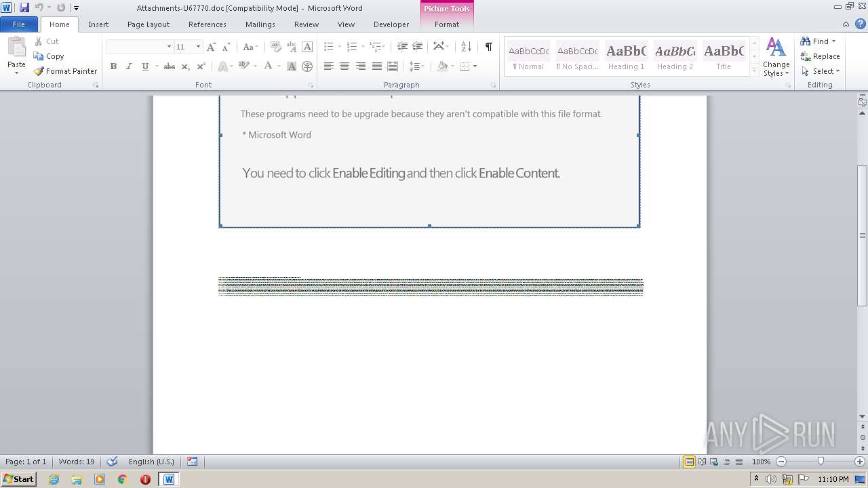Toggle Italic formatting
The height and width of the screenshot is (488, 868).
(x=129, y=66)
